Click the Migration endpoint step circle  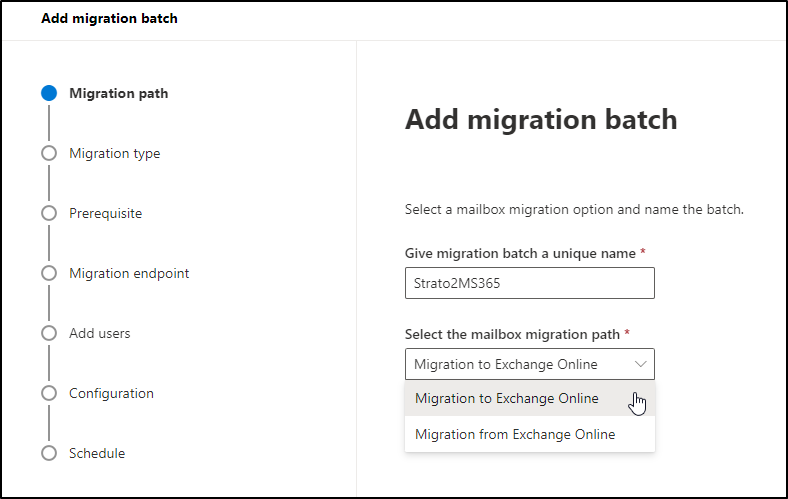coord(49,273)
